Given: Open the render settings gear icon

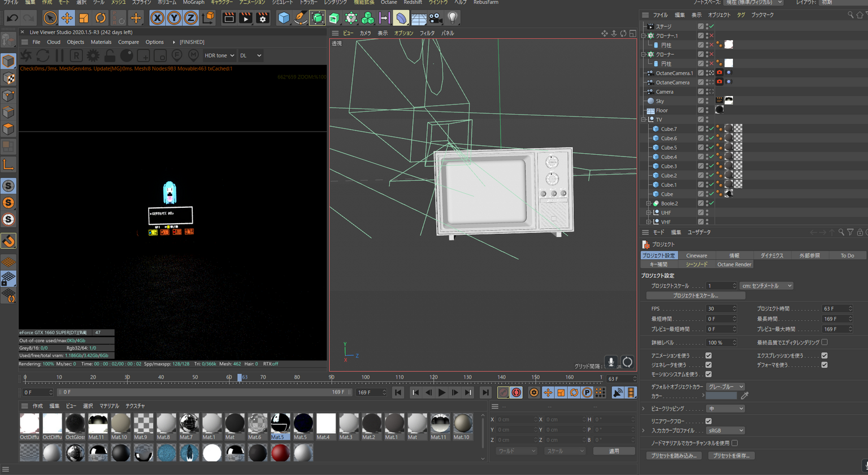Looking at the screenshot, I should point(263,18).
